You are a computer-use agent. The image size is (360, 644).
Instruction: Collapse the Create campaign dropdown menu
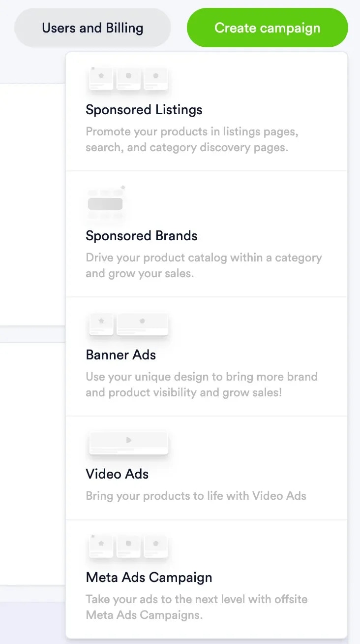(x=267, y=28)
